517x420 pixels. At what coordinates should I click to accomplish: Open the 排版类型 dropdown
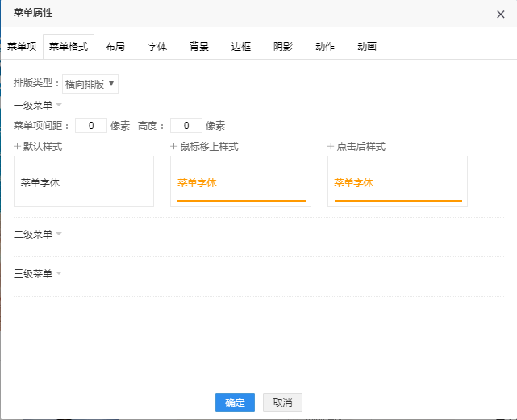pos(90,84)
